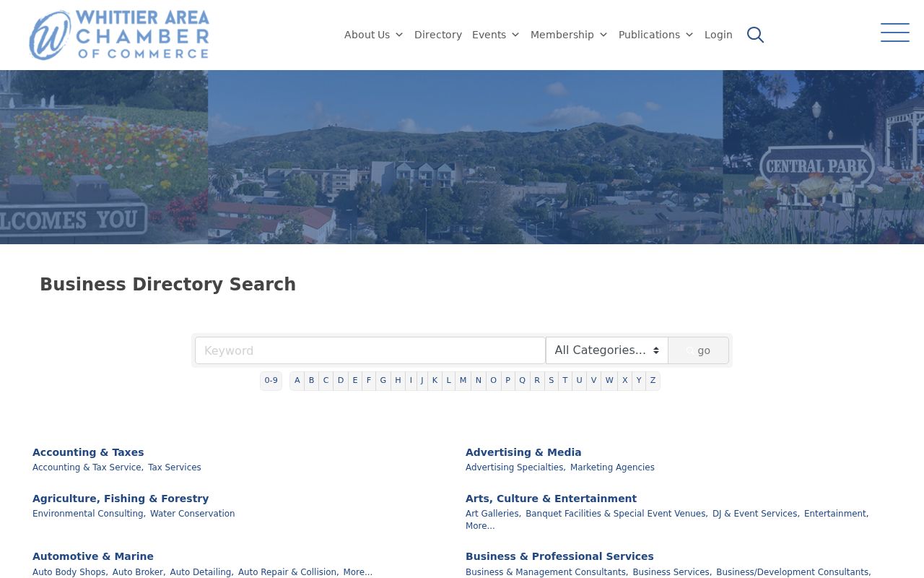Open the All Categories combo box
The width and height of the screenshot is (924, 578).
click(x=607, y=350)
